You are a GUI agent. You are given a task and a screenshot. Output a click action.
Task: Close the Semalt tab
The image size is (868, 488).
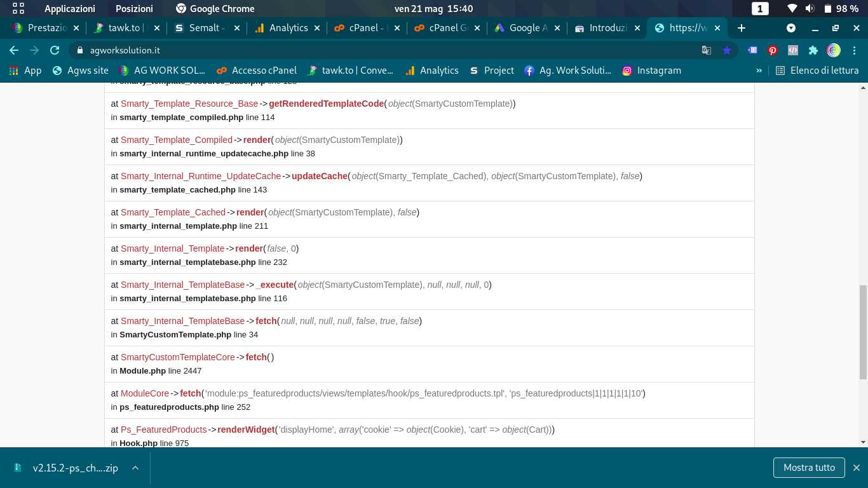point(237,28)
